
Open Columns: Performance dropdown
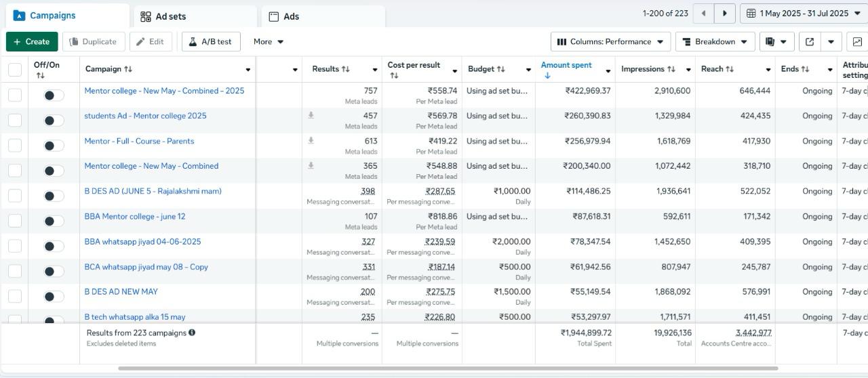[610, 41]
